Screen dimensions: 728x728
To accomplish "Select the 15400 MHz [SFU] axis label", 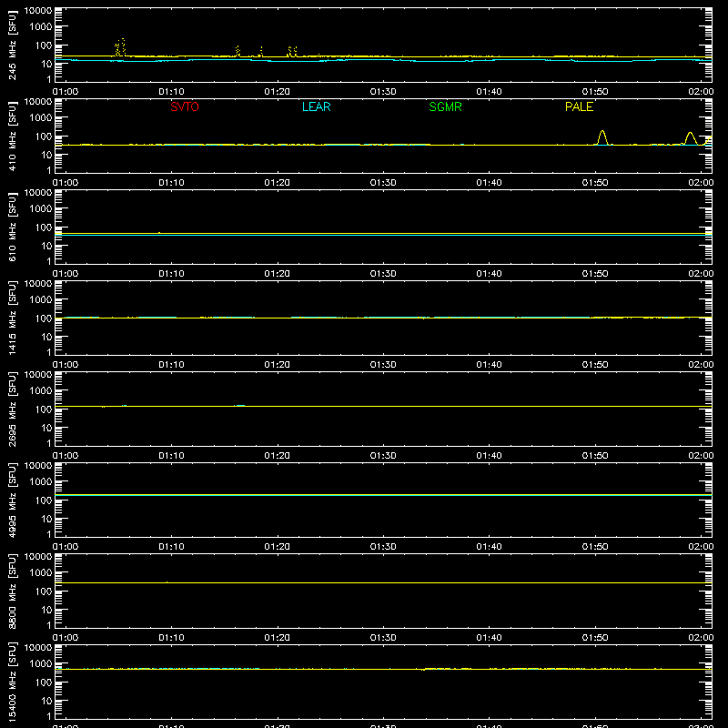I will [x=12, y=682].
